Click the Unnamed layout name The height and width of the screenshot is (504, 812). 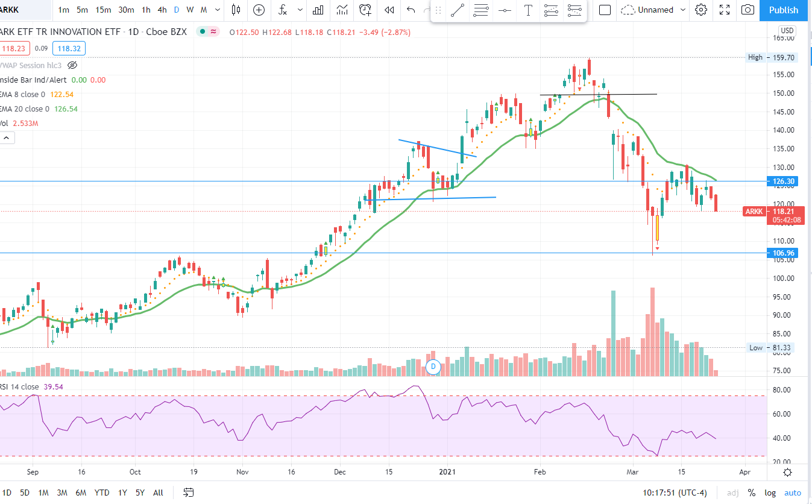click(x=656, y=10)
